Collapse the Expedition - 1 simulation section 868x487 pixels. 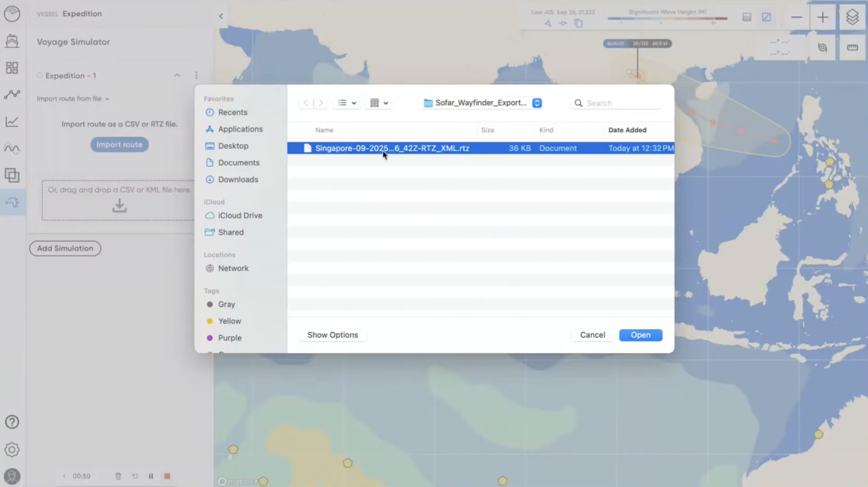tap(177, 75)
